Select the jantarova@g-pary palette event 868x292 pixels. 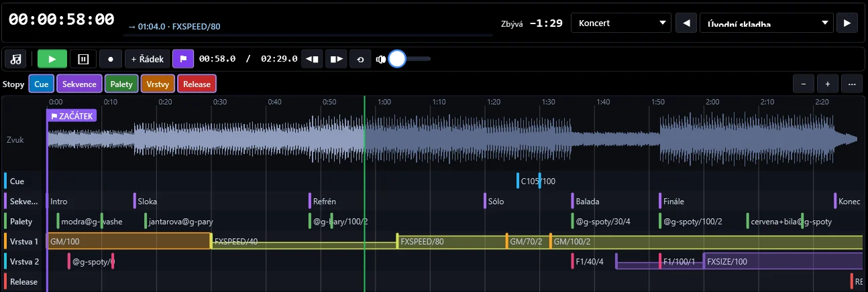coord(179,221)
